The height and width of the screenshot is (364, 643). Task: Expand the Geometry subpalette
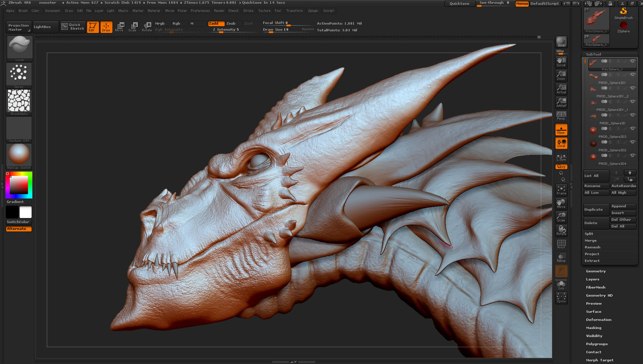click(596, 271)
